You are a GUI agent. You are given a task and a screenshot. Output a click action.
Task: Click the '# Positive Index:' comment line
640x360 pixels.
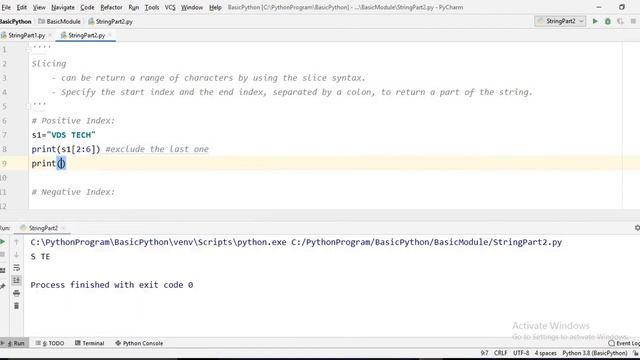tap(73, 121)
